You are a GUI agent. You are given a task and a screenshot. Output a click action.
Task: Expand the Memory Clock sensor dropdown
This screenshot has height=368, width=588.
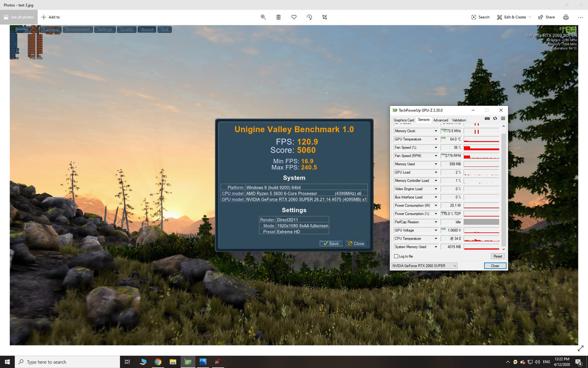pos(436,131)
